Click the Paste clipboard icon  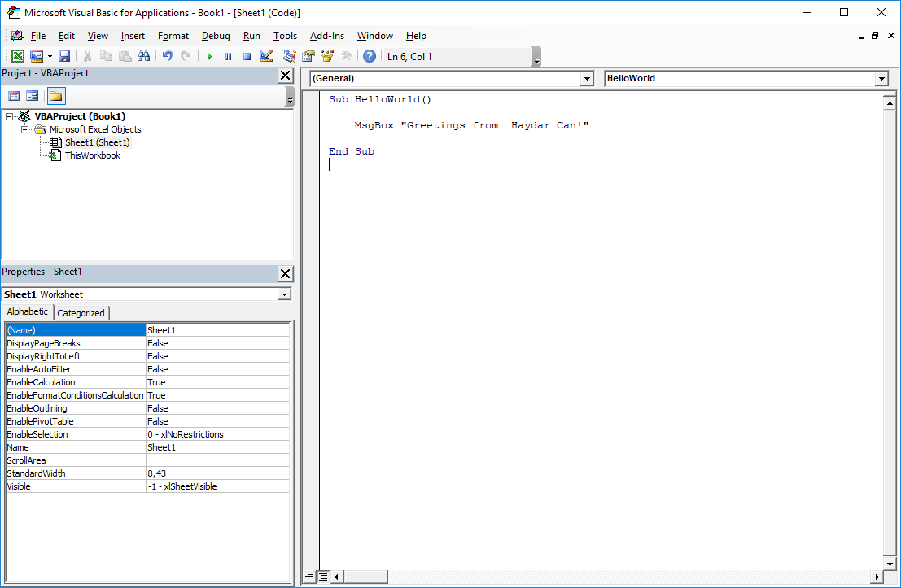(125, 56)
